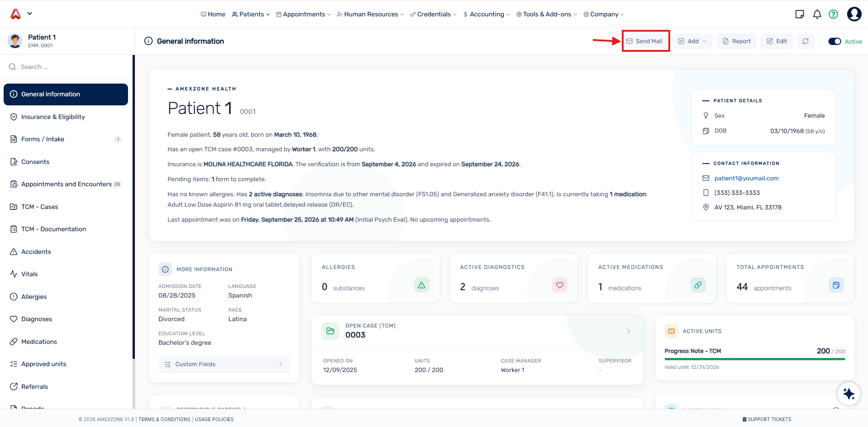Screen dimensions: 868x427
Task: Select Insurance & Eligibility in sidebar
Action: tap(66, 117)
